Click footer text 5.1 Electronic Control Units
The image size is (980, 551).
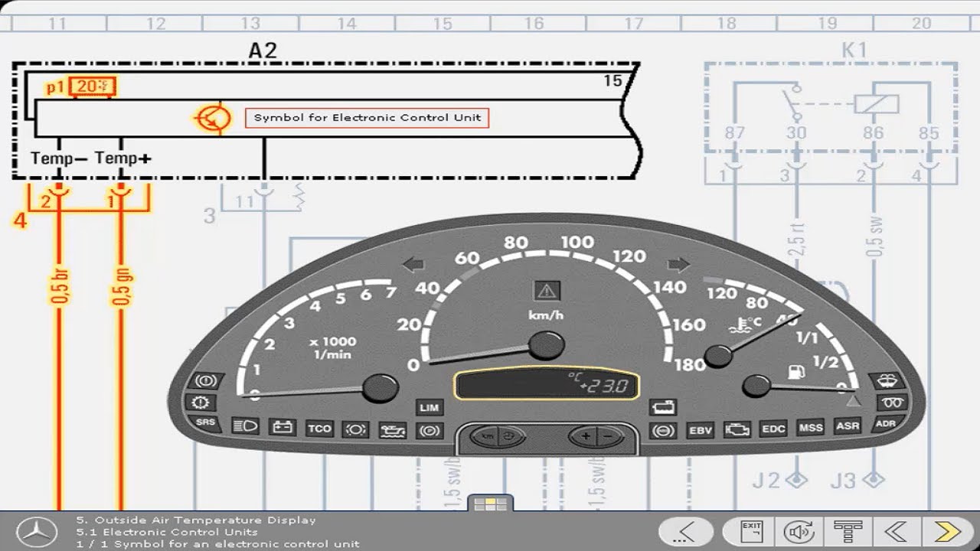coord(166,533)
